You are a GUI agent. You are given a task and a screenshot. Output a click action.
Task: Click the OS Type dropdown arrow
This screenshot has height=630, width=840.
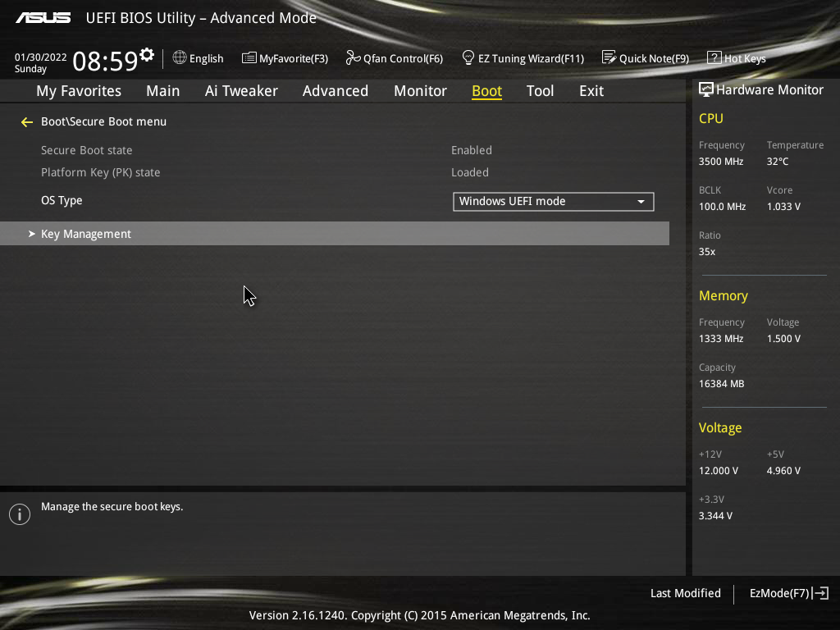tap(641, 202)
